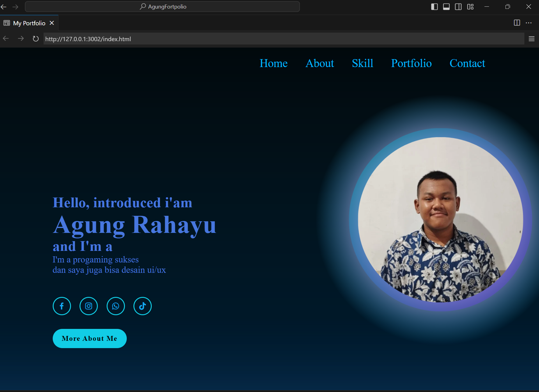The image size is (539, 392).
Task: Open the TikTok social icon
Action: [143, 306]
